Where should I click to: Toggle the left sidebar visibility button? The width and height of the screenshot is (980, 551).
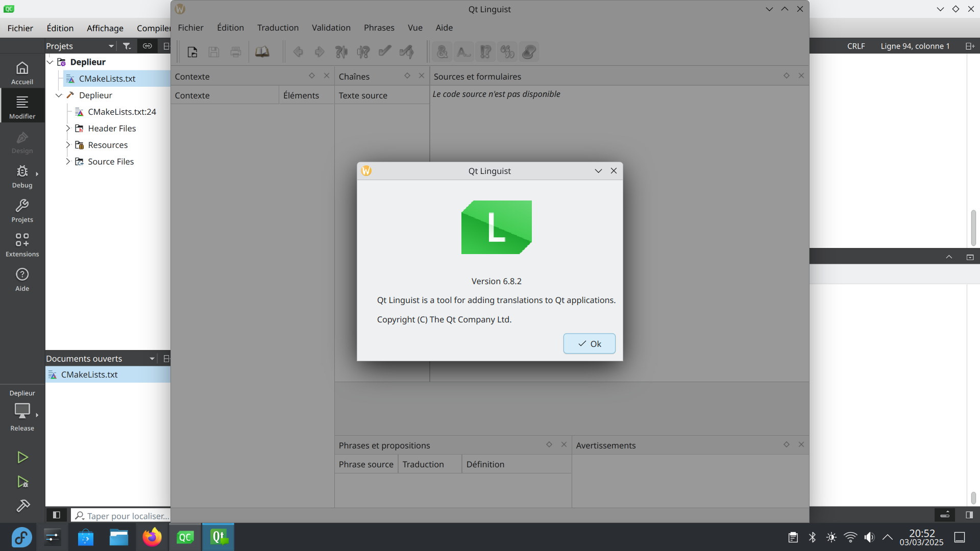pyautogui.click(x=57, y=515)
